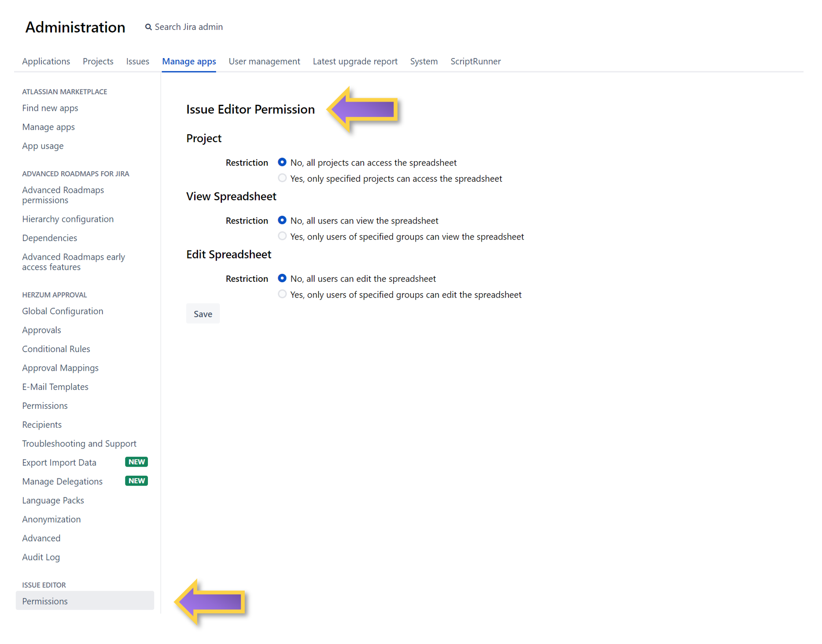
Task: Restrict editing to specified groups only
Action: 282,294
